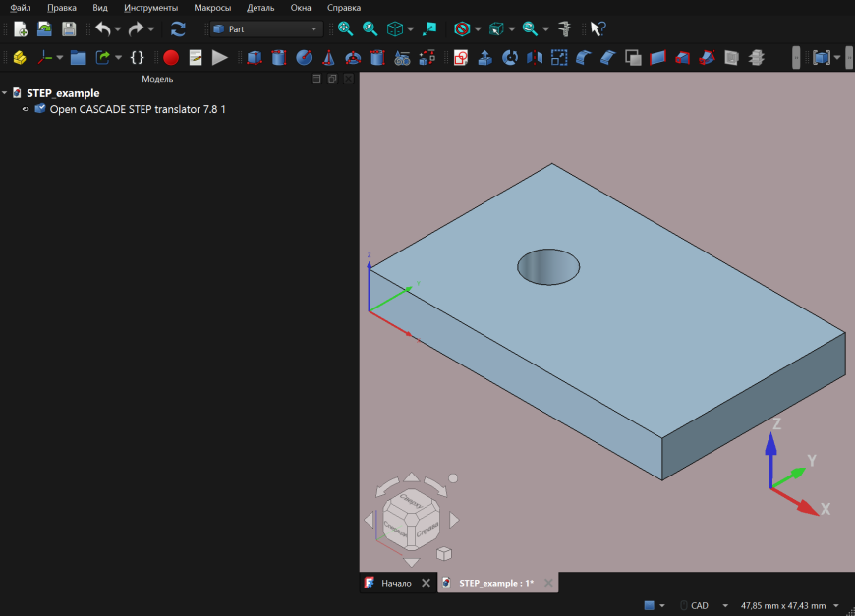Switch to the Начало tab
The width and height of the screenshot is (855, 616).
[396, 583]
